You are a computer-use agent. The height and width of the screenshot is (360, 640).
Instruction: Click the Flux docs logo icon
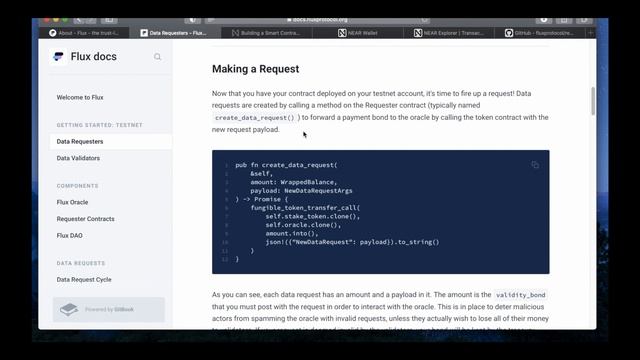pos(58,56)
